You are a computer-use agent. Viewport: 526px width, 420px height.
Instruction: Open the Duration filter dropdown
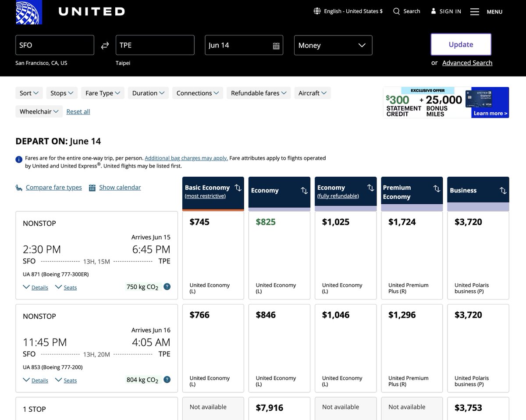[x=148, y=93]
